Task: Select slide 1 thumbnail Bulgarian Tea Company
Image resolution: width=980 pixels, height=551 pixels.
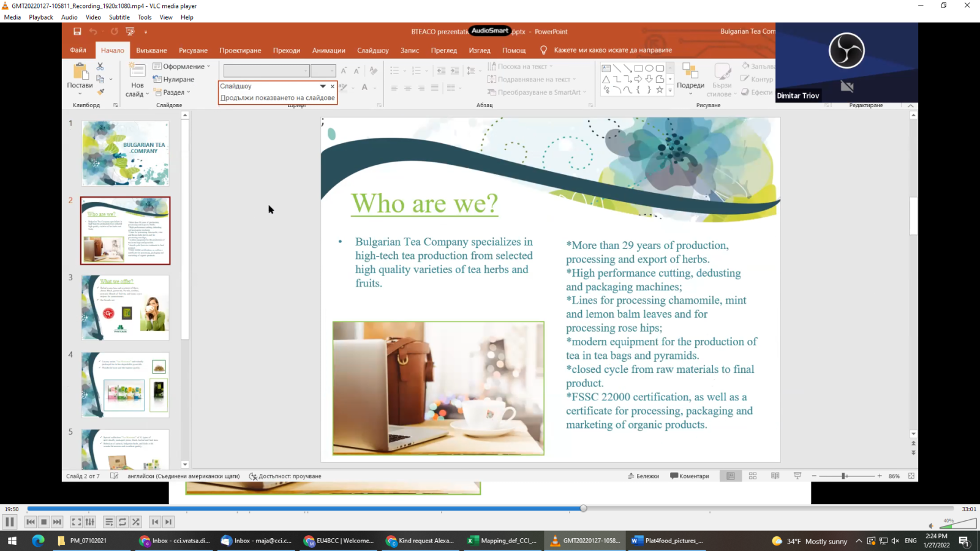Action: click(126, 153)
